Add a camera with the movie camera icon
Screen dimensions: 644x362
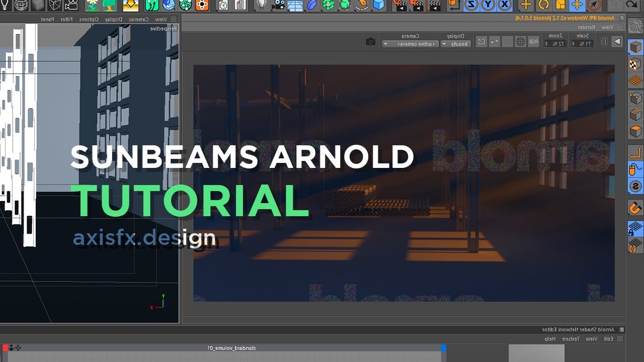click(71, 5)
